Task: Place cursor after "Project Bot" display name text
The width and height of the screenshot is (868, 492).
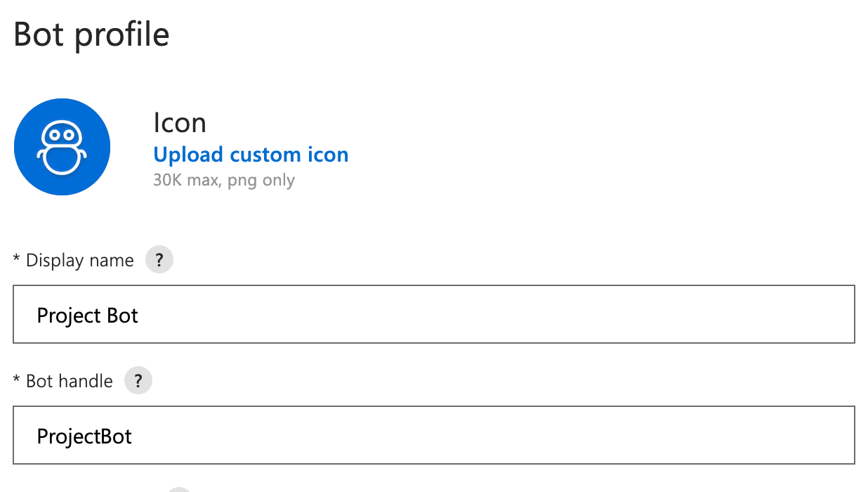Action: (x=140, y=316)
